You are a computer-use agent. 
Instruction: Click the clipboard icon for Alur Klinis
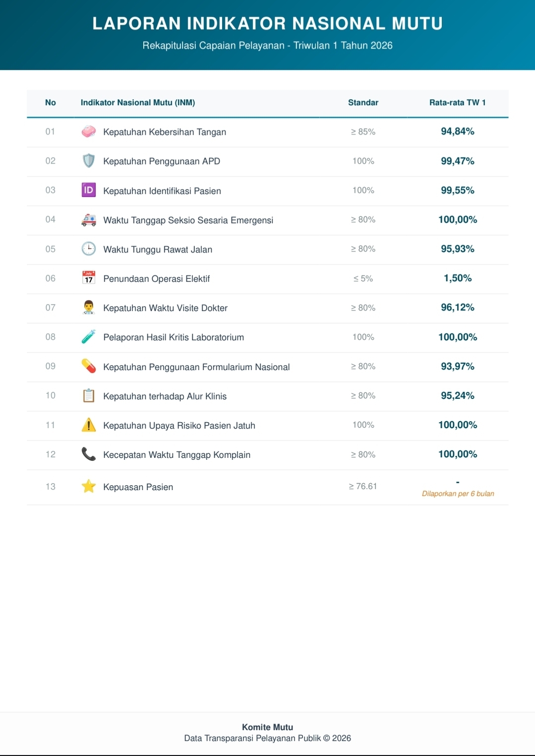point(89,395)
